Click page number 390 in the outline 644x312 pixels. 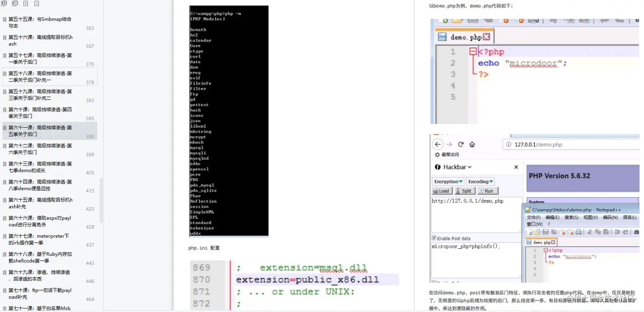pos(90,136)
